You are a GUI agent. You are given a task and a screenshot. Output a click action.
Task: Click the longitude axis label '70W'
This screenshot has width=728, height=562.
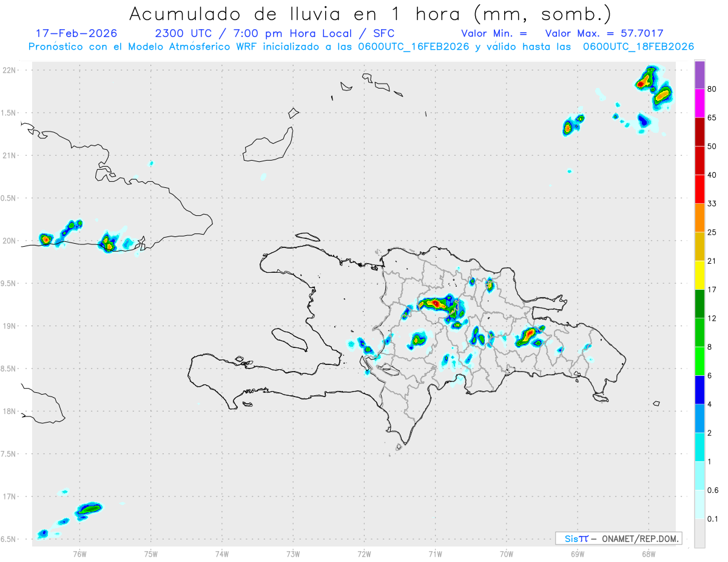point(507,554)
